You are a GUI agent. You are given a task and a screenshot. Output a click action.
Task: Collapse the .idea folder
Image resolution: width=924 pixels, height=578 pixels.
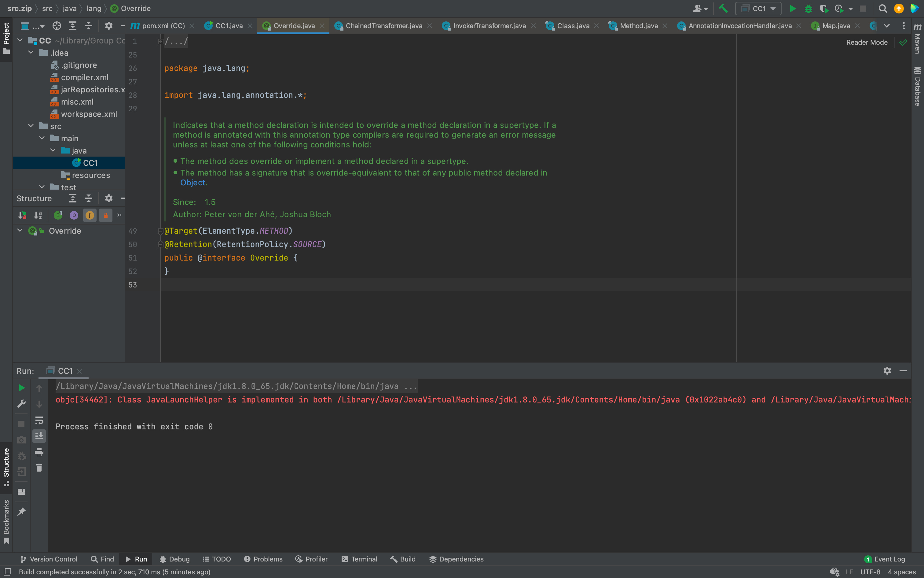pos(31,52)
